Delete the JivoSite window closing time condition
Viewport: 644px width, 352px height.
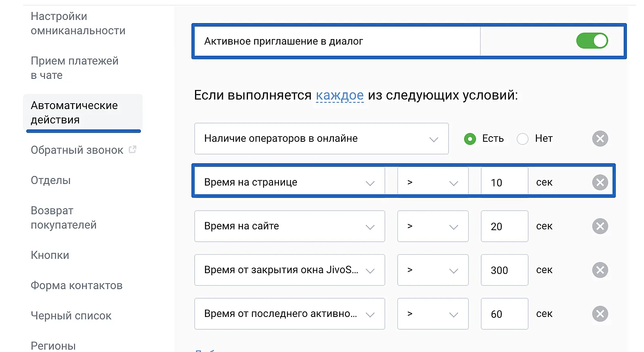(x=600, y=270)
